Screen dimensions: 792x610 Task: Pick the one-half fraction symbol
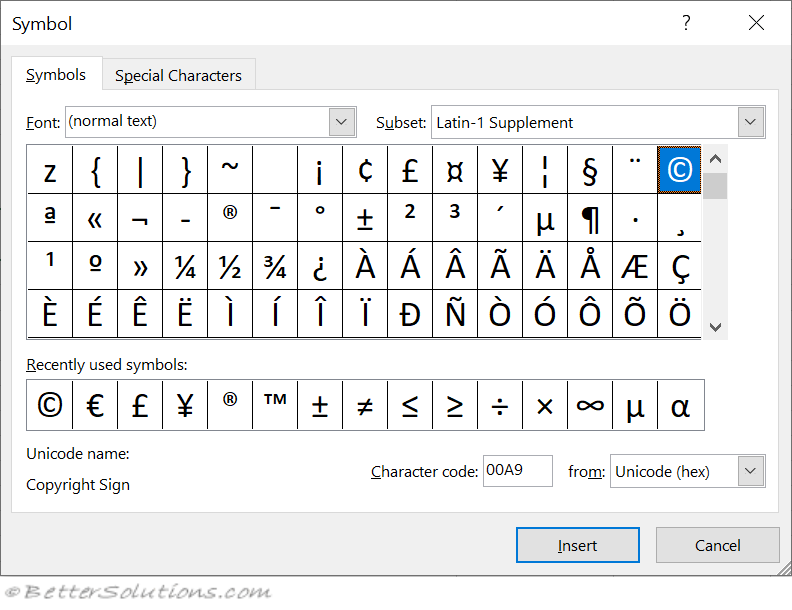230,266
